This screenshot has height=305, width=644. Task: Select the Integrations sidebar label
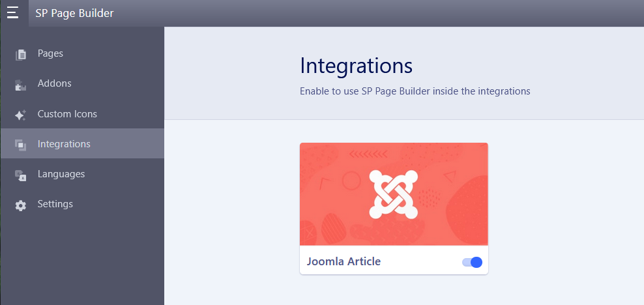(64, 144)
